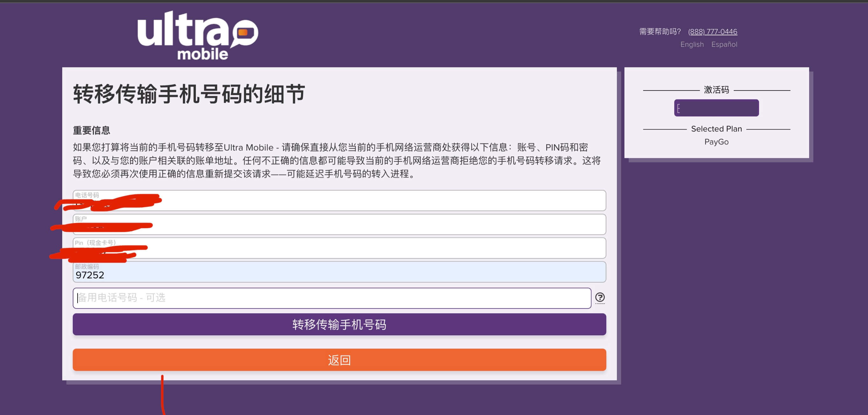Click the 备用电话号码 optional phone field
Viewport: 868px width, 415px height.
click(332, 298)
